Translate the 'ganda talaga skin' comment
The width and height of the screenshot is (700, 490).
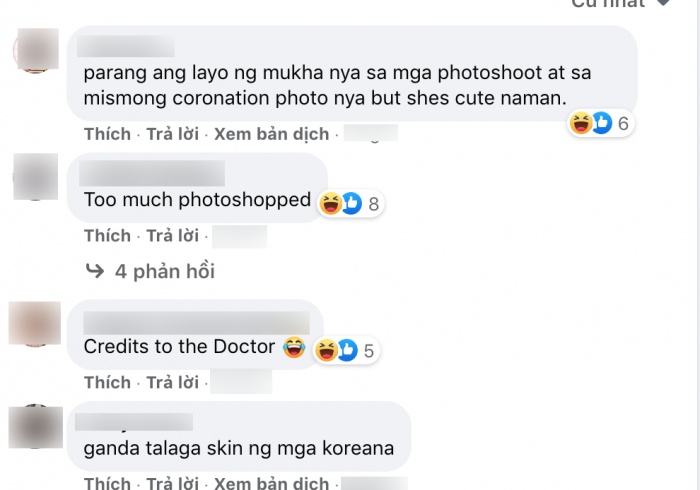tap(271, 483)
